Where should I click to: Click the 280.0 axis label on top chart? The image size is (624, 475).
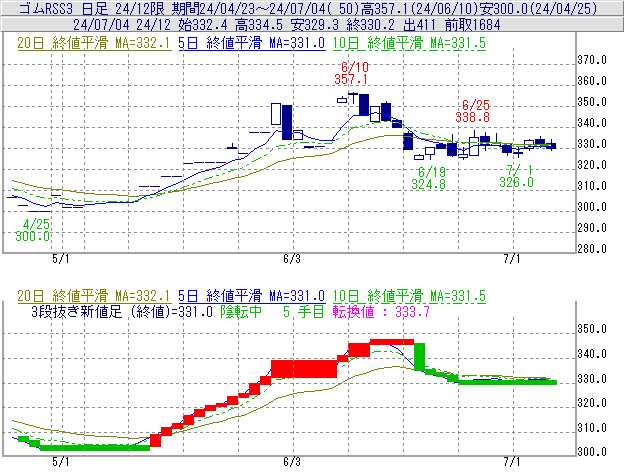pos(592,249)
